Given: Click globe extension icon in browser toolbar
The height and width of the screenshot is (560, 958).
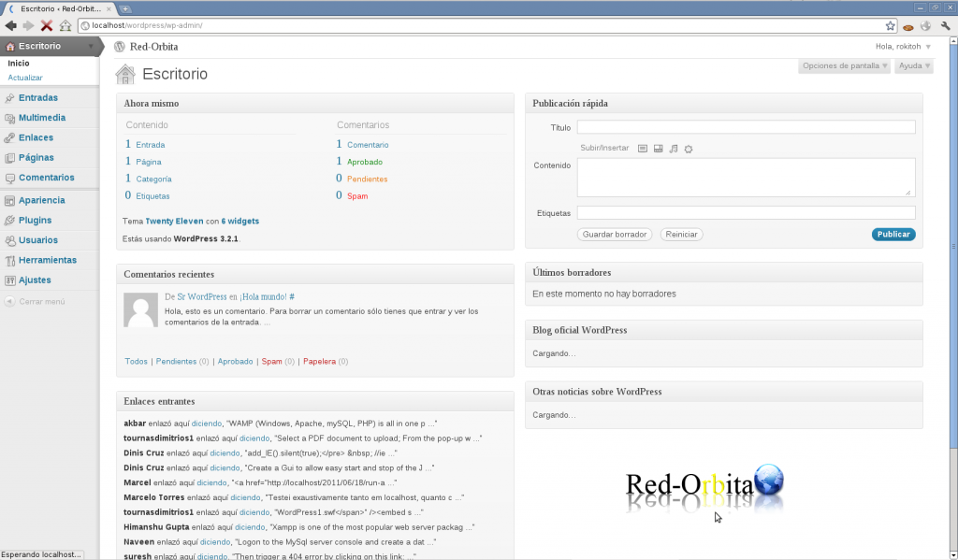Looking at the screenshot, I should tap(926, 25).
